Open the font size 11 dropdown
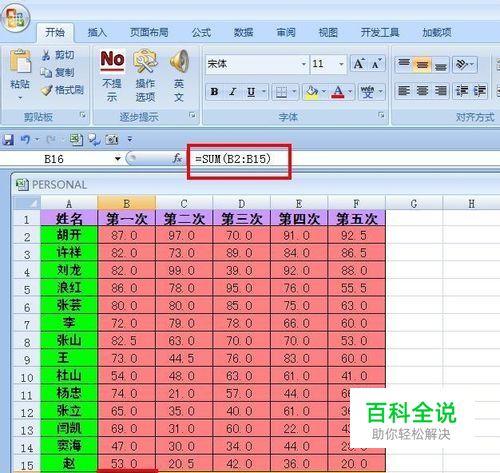 [341, 64]
